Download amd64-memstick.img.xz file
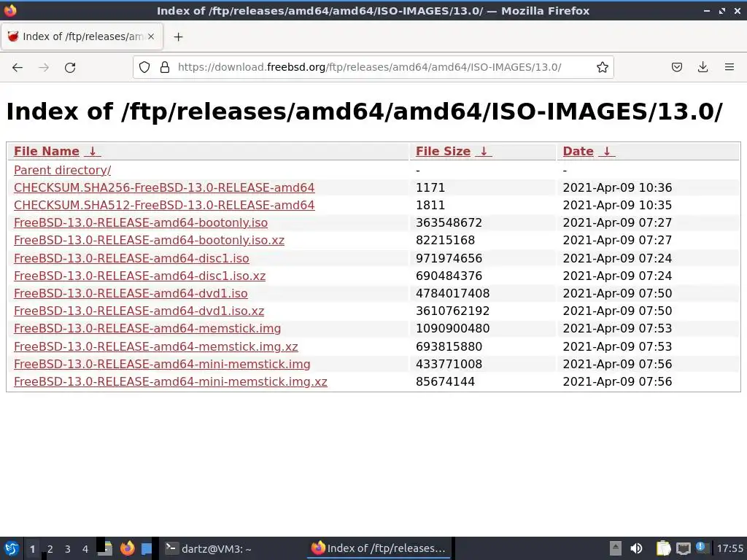Viewport: 747px width, 560px height. point(156,346)
